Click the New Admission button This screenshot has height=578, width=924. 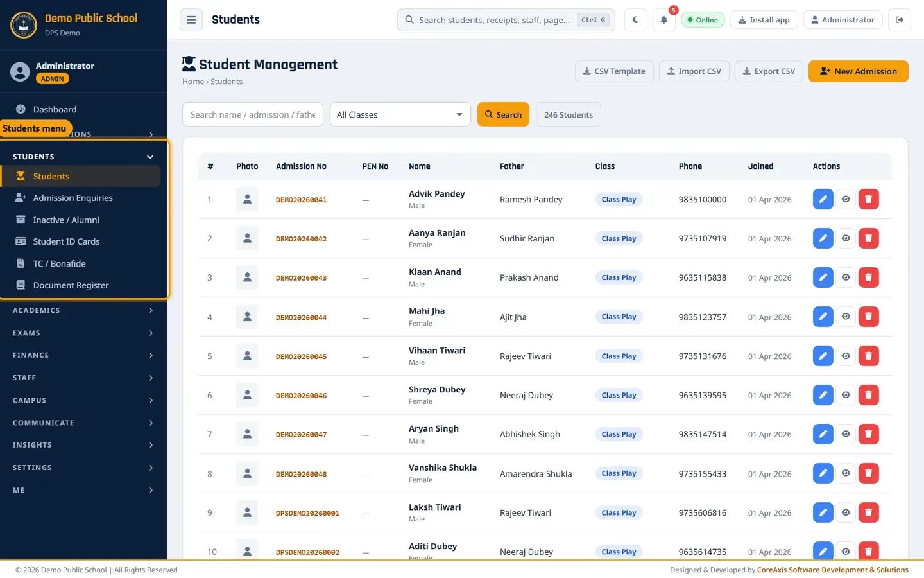858,71
